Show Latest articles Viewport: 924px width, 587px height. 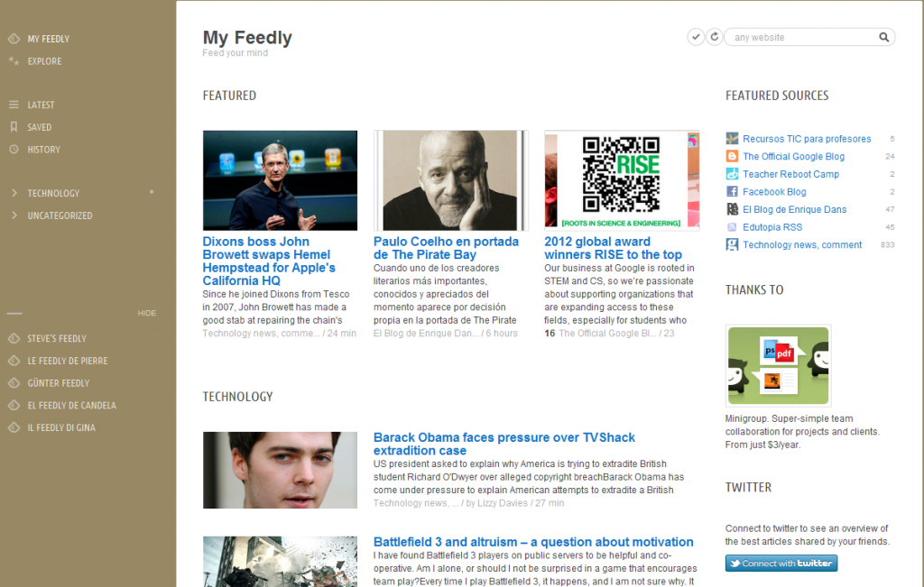click(41, 105)
